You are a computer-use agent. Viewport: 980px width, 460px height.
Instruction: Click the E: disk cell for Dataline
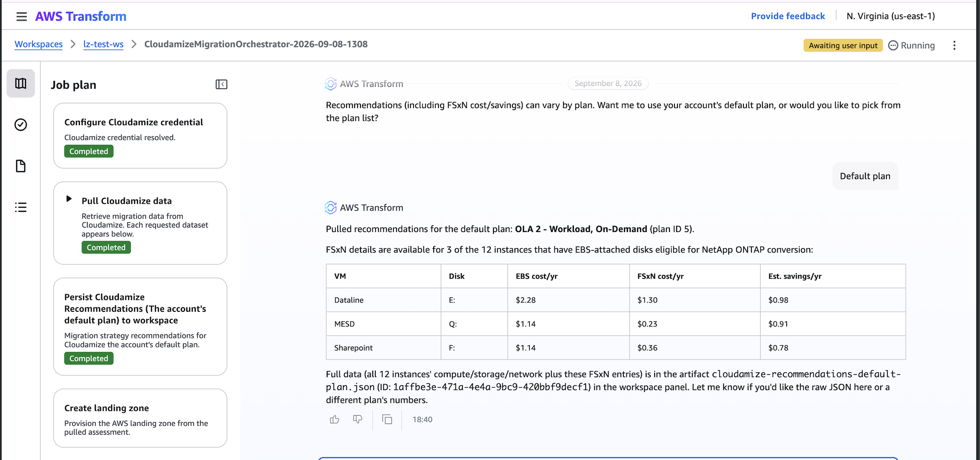474,300
